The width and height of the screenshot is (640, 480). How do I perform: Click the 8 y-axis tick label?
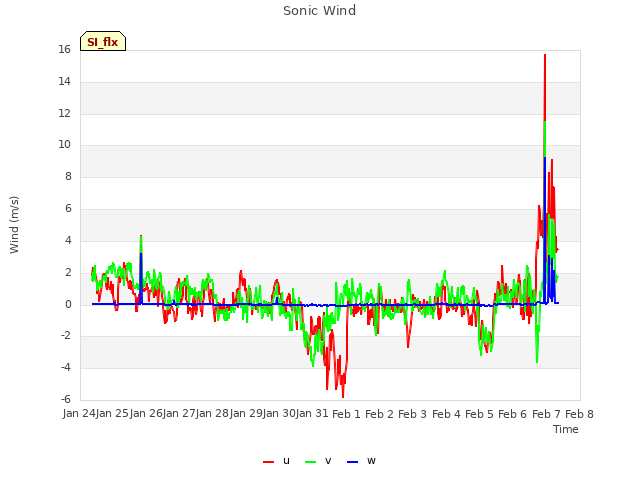[68, 176]
